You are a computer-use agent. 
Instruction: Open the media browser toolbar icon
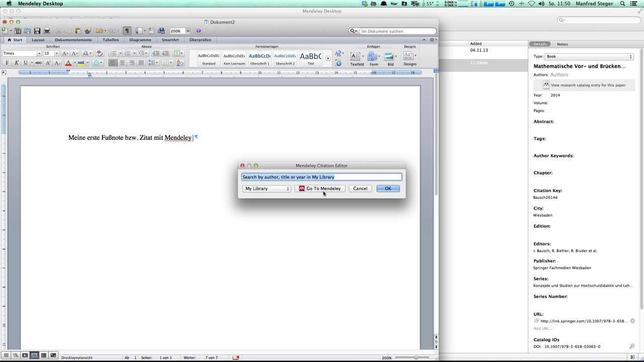pyautogui.click(x=162, y=31)
